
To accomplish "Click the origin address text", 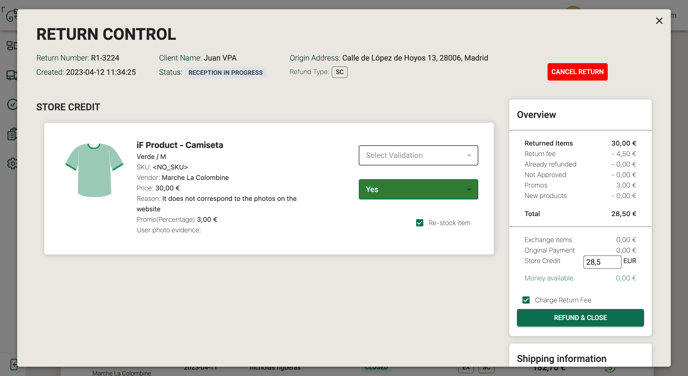I will tap(415, 58).
